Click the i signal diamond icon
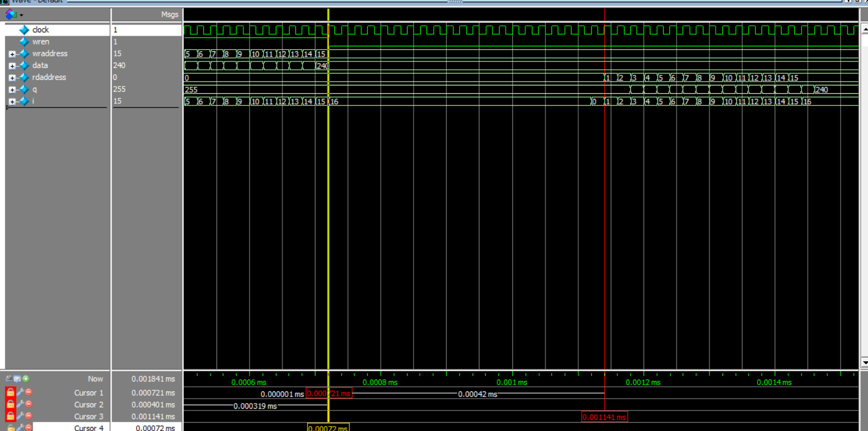The width and height of the screenshot is (868, 431). (x=23, y=101)
